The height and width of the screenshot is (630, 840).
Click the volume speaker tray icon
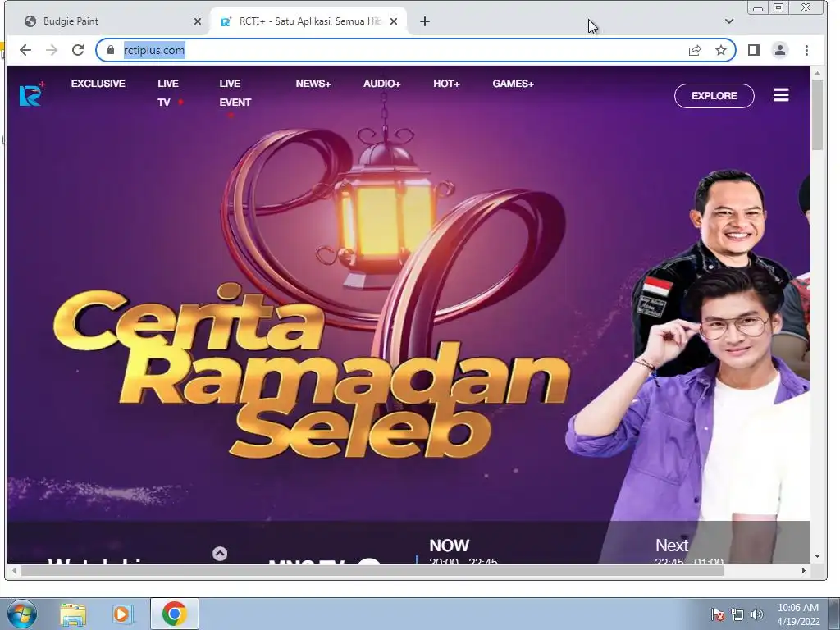757,614
